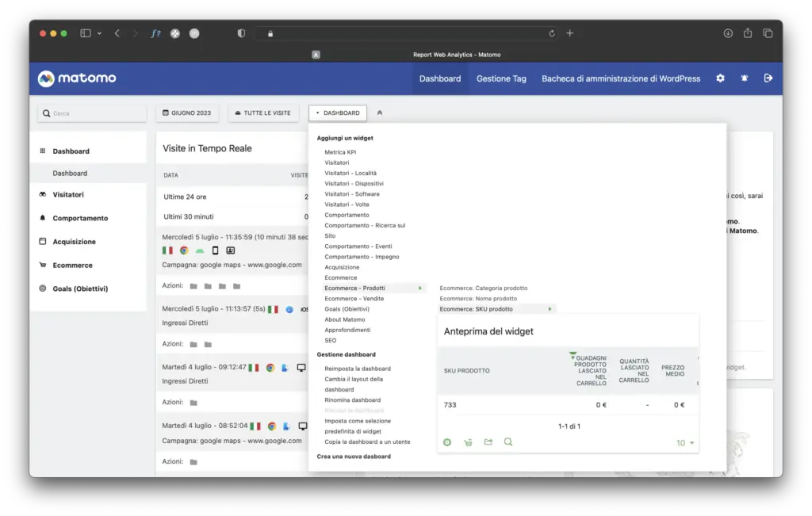
Task: Click Bacheca di amministrazione di WordPress link
Action: tap(620, 78)
